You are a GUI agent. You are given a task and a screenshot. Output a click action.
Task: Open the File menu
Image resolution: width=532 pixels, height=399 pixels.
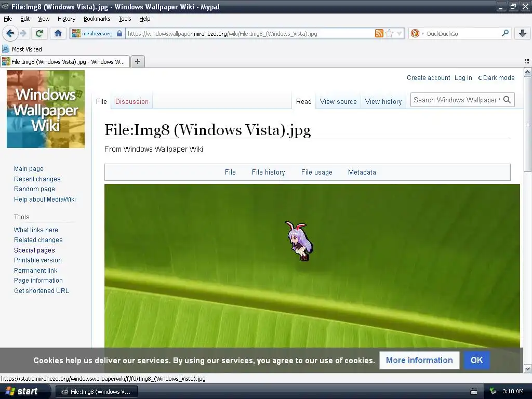coord(8,19)
